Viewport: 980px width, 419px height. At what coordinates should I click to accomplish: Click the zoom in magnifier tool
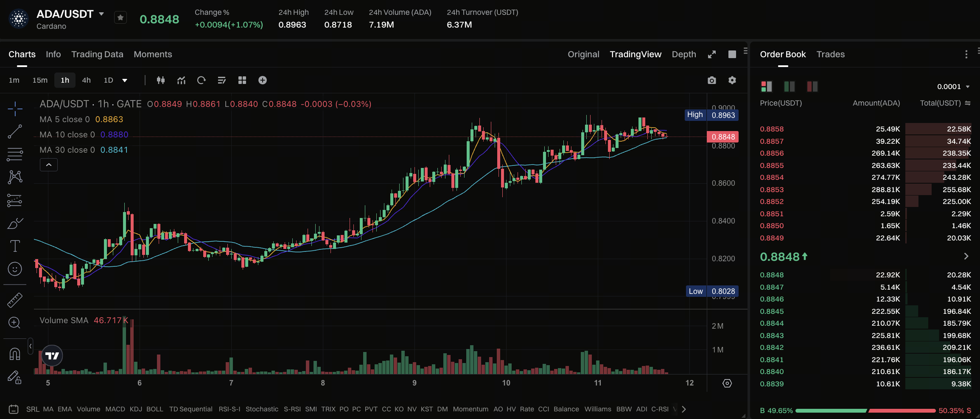[15, 323]
